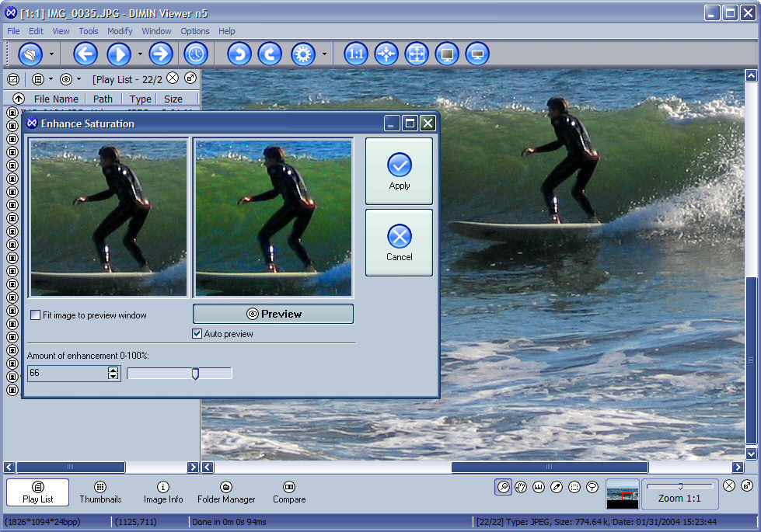
Task: Select the hand pan tool
Action: [x=521, y=487]
